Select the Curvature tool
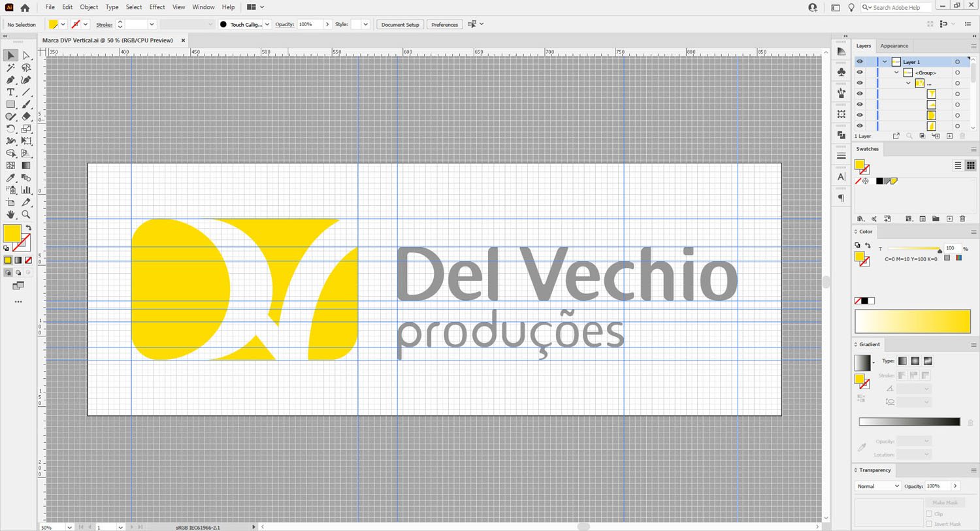Image resolution: width=980 pixels, height=531 pixels. 26,80
